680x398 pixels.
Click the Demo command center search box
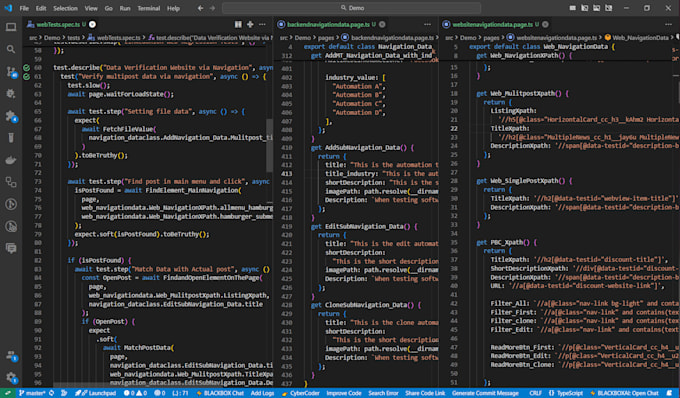351,8
